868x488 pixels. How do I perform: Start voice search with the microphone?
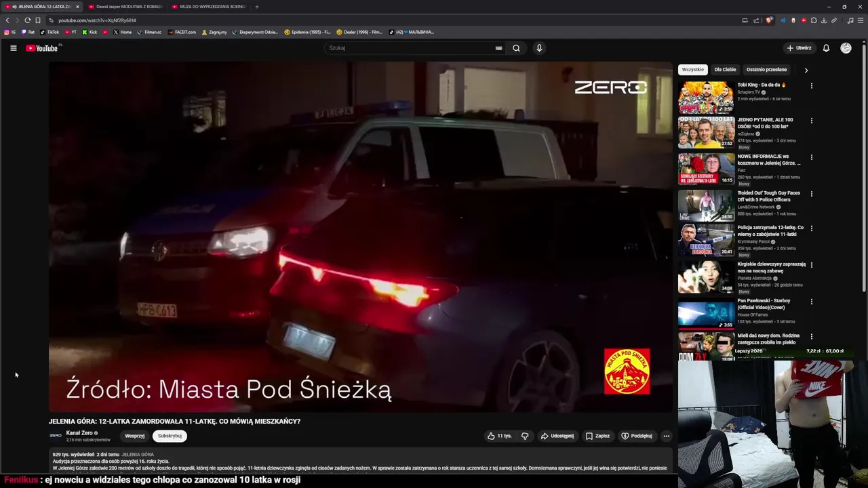(x=539, y=48)
